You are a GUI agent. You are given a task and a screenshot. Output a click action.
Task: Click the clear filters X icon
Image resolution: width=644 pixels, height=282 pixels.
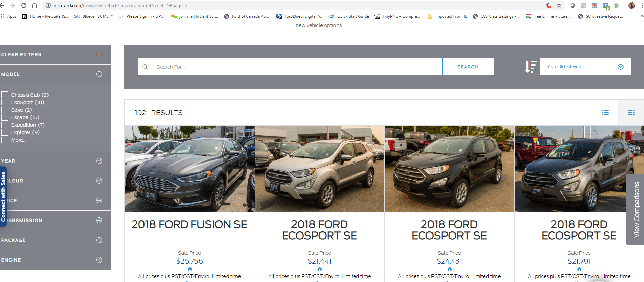tap(99, 54)
